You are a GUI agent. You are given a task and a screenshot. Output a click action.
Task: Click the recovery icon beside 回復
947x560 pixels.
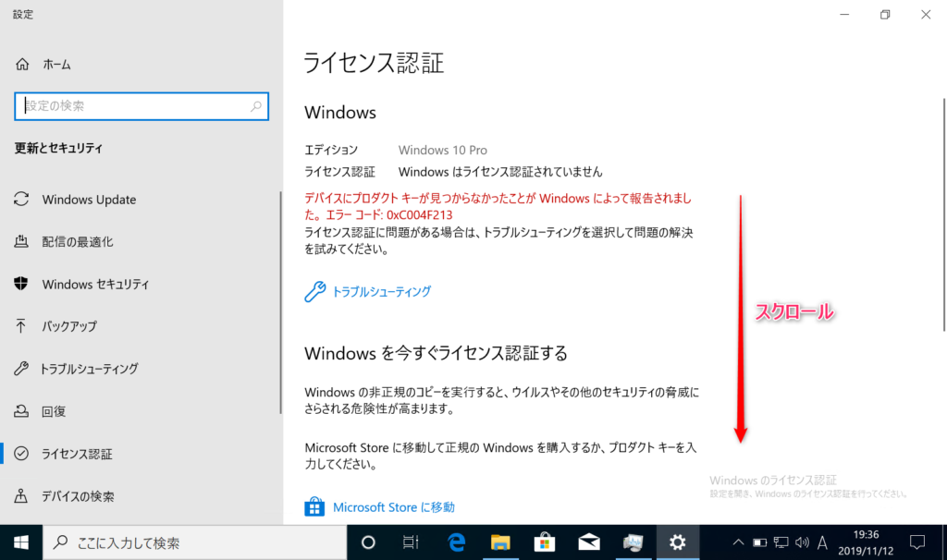coord(21,411)
